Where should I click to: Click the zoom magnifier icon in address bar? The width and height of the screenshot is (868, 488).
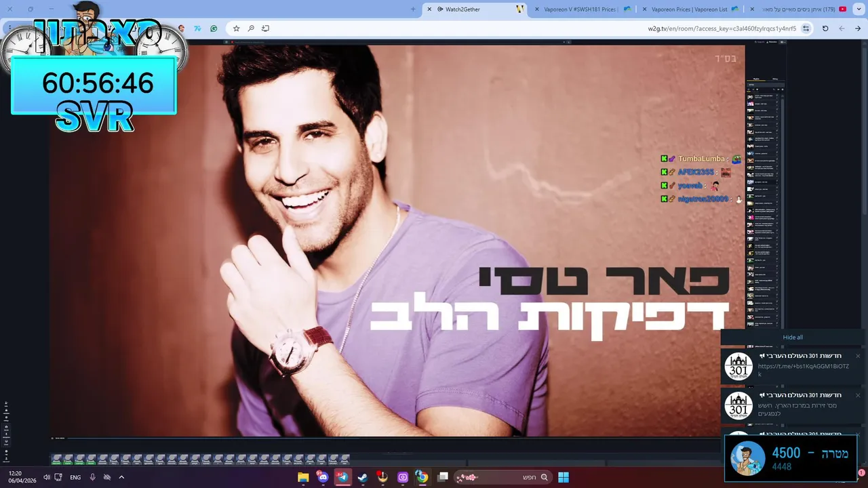pyautogui.click(x=251, y=28)
